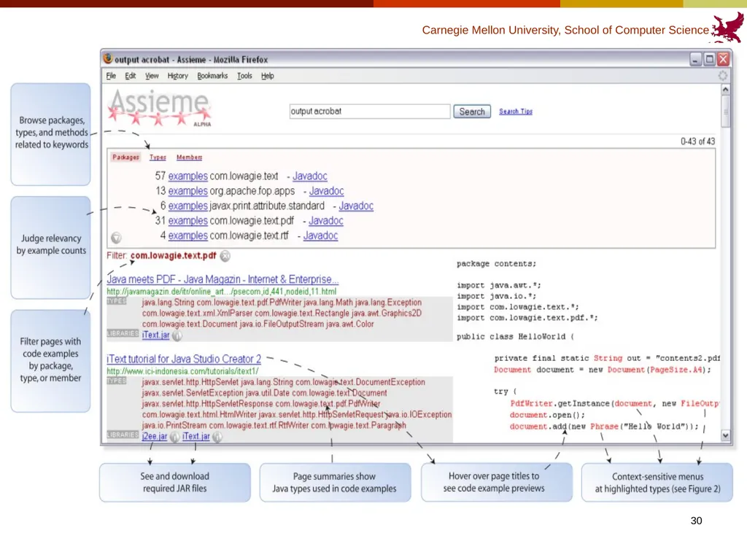This screenshot has height=560, width=747.
Task: Click the j2ee.jar library link
Action: coord(155,436)
